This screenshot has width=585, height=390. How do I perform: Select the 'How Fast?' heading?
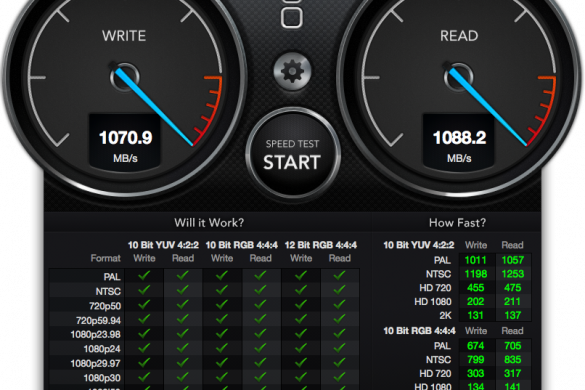[457, 223]
